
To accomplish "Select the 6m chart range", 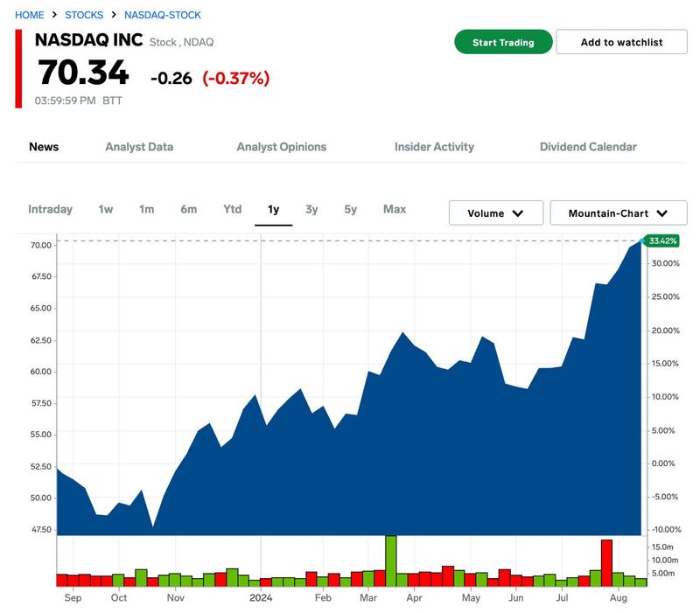I will 189,209.
